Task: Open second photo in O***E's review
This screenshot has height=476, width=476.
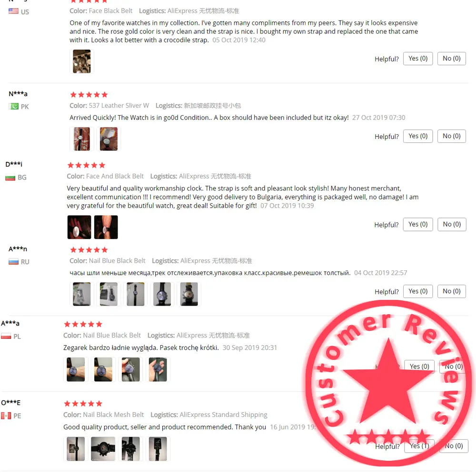Action: pos(103,449)
